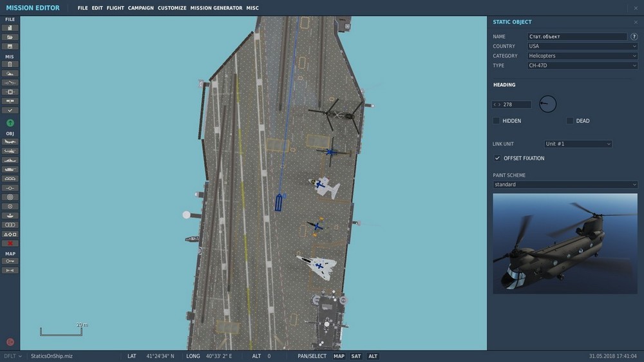Switch to ALT view button
The width and height of the screenshot is (644, 362).
coord(372,356)
